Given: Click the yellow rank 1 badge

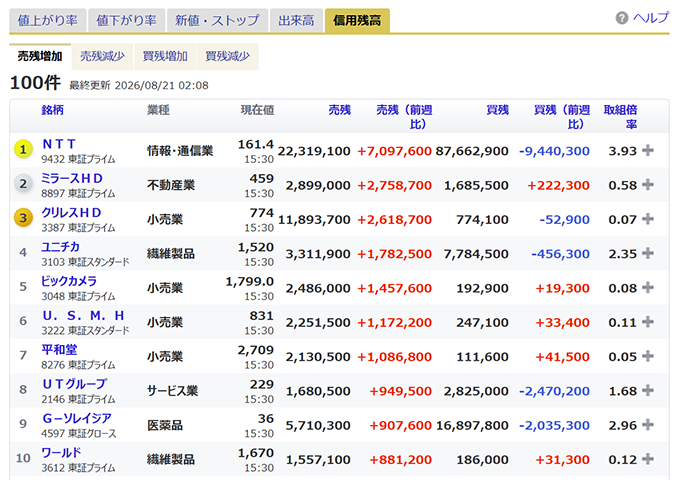Looking at the screenshot, I should click(x=23, y=150).
